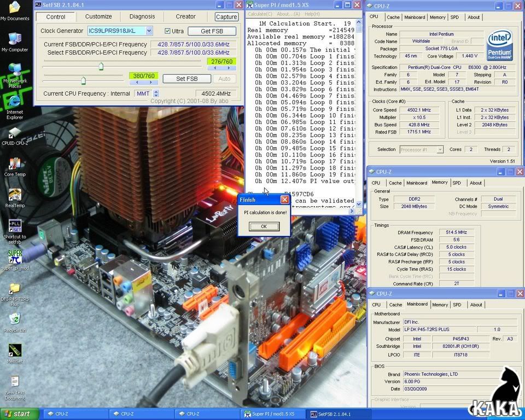The width and height of the screenshot is (525, 420).
Task: Click the lower SetFSB frequency slider thumb
Action: coord(83,80)
